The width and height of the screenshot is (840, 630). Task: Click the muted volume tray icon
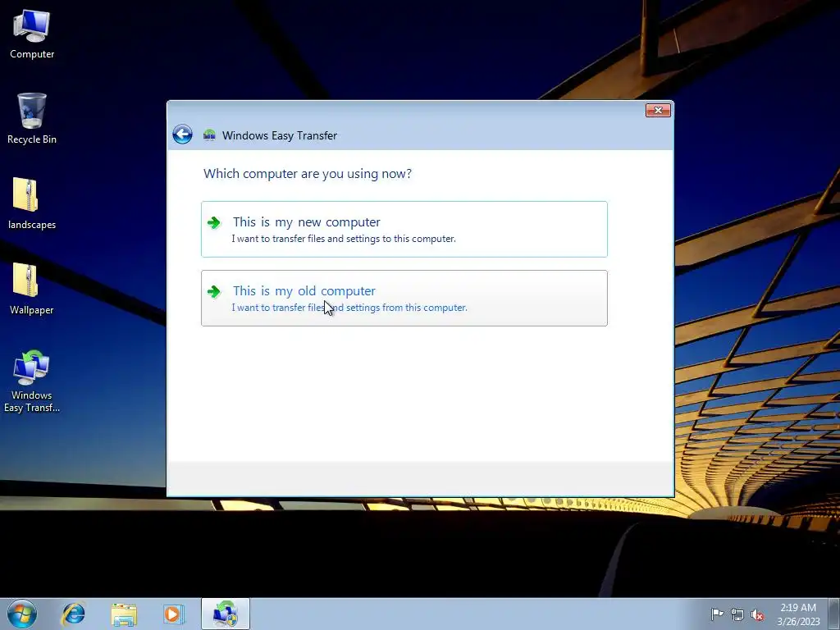757,614
